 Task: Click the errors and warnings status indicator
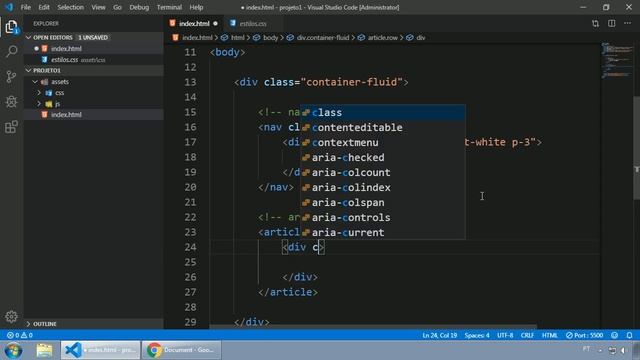coord(20,335)
